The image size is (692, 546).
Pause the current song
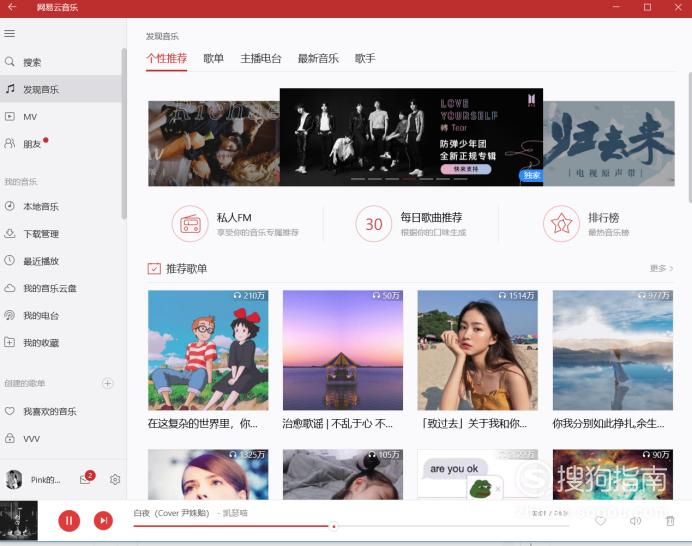click(69, 520)
